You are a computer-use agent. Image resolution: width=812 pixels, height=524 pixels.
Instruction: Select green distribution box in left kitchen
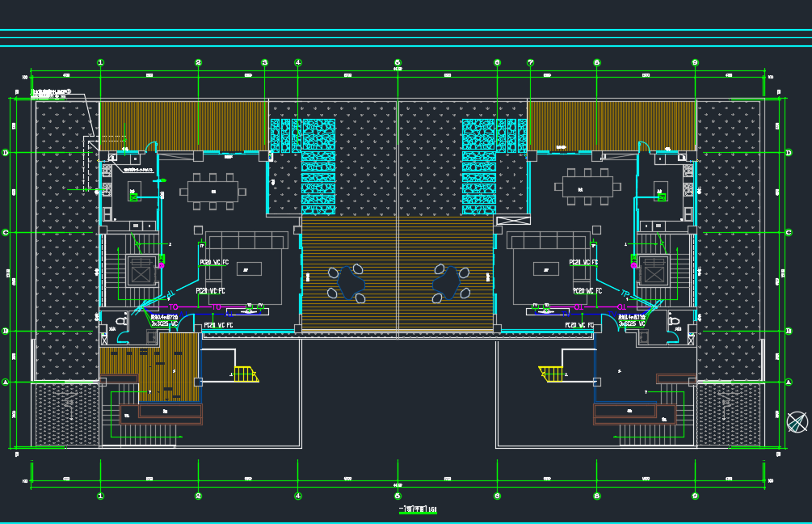click(133, 197)
